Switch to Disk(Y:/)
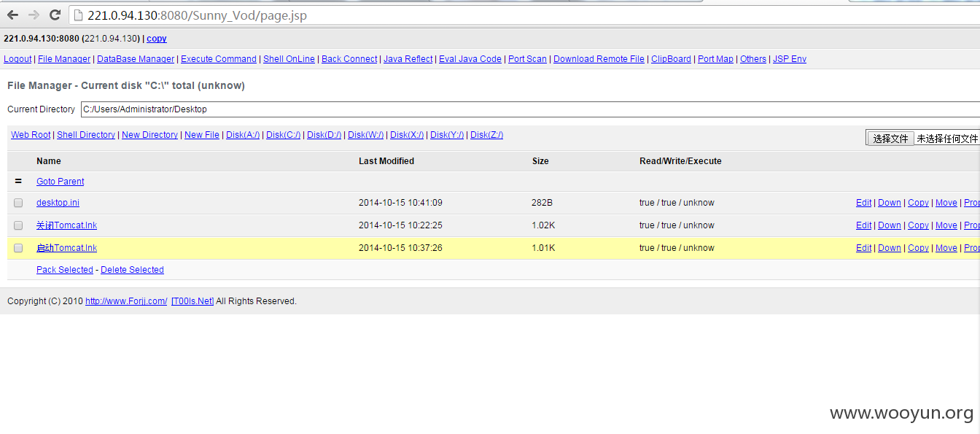Image resolution: width=980 pixels, height=434 pixels. point(447,135)
